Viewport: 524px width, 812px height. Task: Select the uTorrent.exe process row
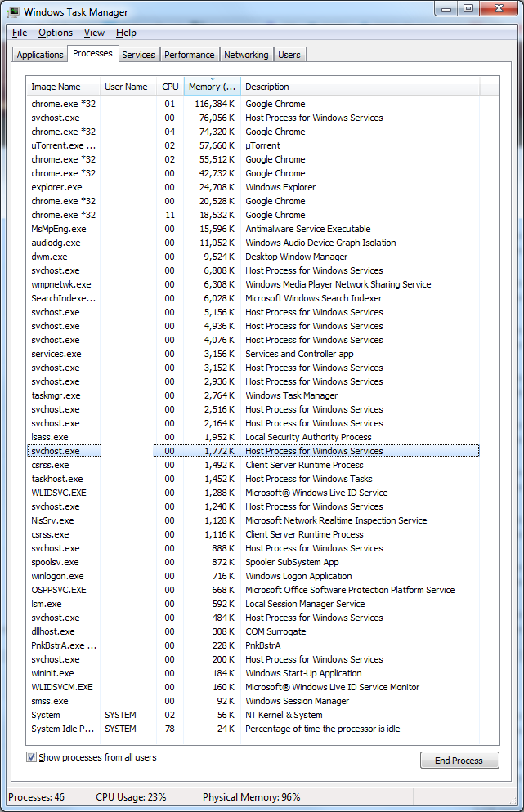253,145
